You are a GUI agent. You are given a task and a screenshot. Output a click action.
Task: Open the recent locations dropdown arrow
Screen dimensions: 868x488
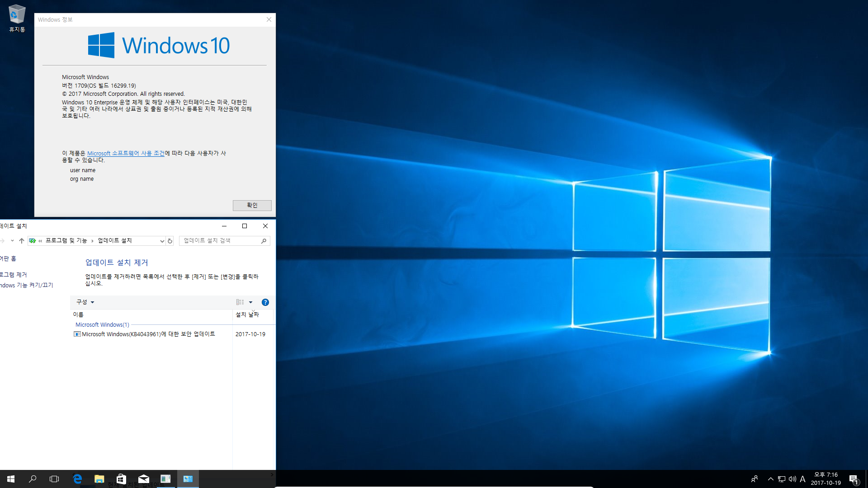[x=12, y=241]
